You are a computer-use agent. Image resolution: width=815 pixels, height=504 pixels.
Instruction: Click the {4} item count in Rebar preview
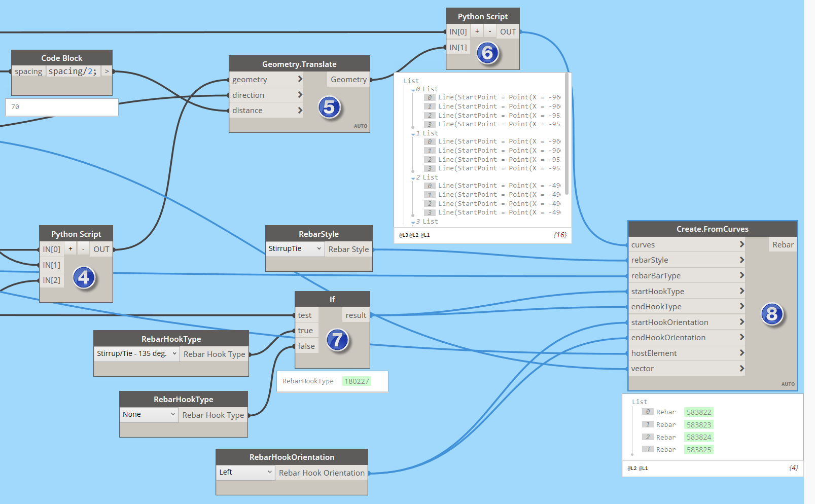794,468
